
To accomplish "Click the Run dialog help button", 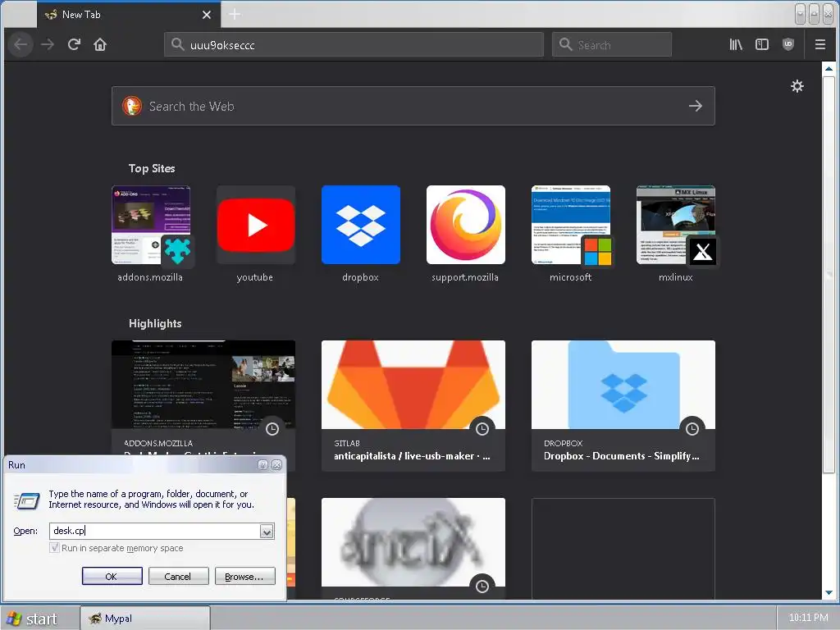I will pyautogui.click(x=263, y=465).
